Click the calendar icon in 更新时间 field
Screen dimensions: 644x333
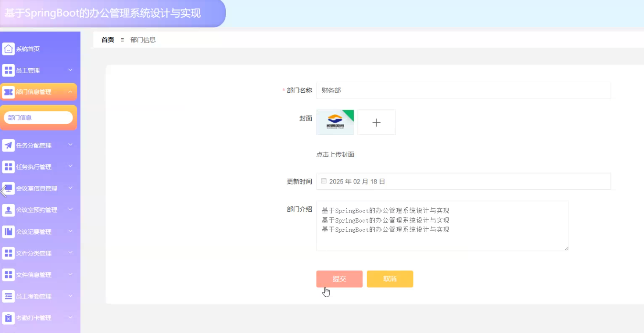click(324, 181)
